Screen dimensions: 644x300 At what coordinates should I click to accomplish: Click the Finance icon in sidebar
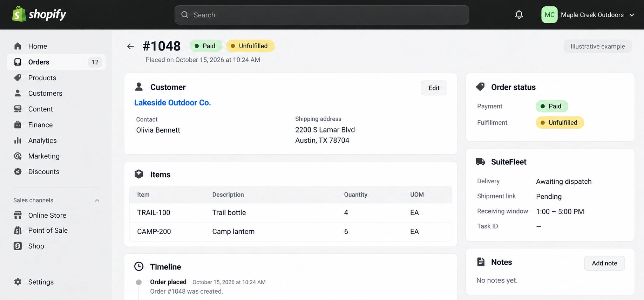point(18,125)
